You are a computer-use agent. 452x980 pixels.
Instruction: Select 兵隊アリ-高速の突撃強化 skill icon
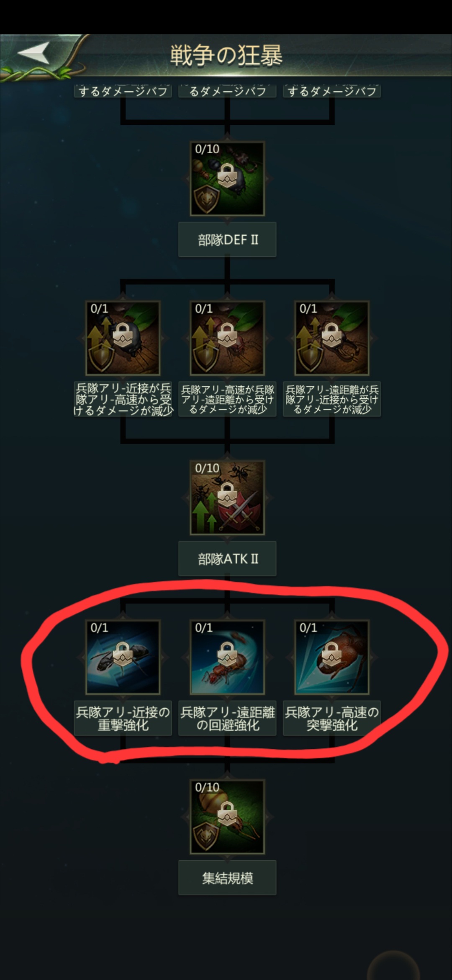pyautogui.click(x=332, y=658)
